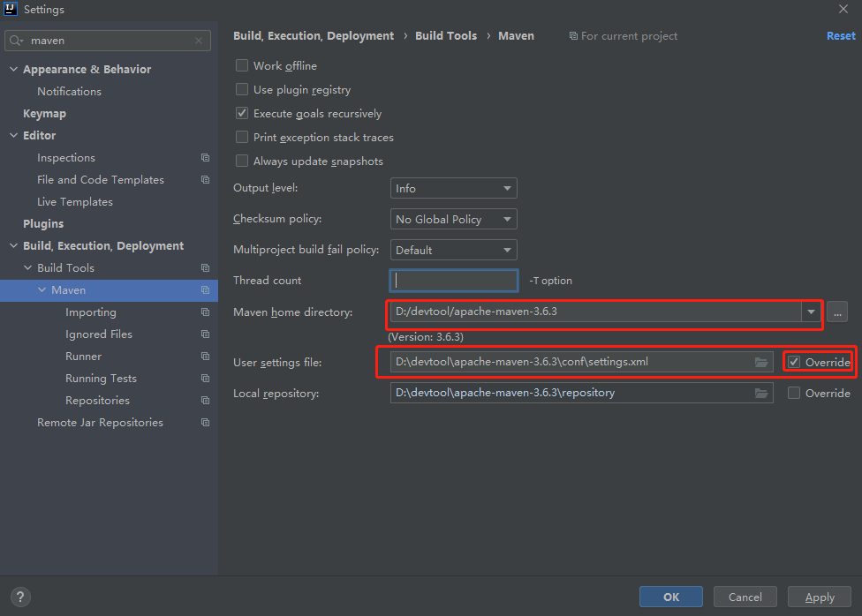Collapse Build, Execution, Deployment section
This screenshot has width=862, height=616.
click(x=14, y=245)
